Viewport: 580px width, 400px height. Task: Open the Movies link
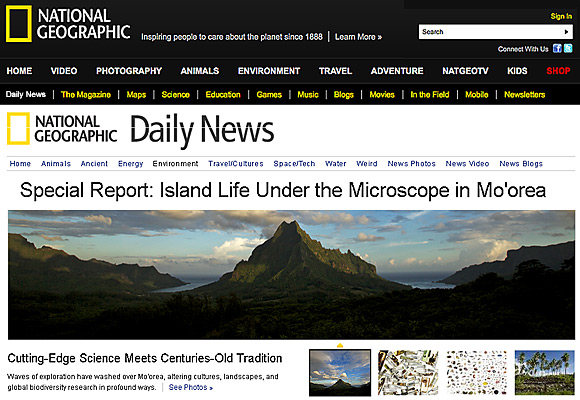pyautogui.click(x=382, y=95)
